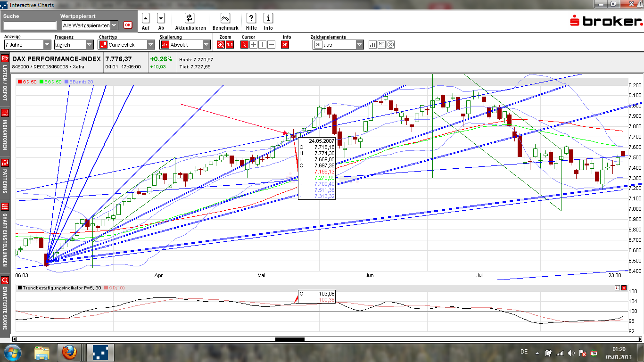Open the Benchmark comparison icon
Viewport: 644px width, 362px height.
(225, 18)
